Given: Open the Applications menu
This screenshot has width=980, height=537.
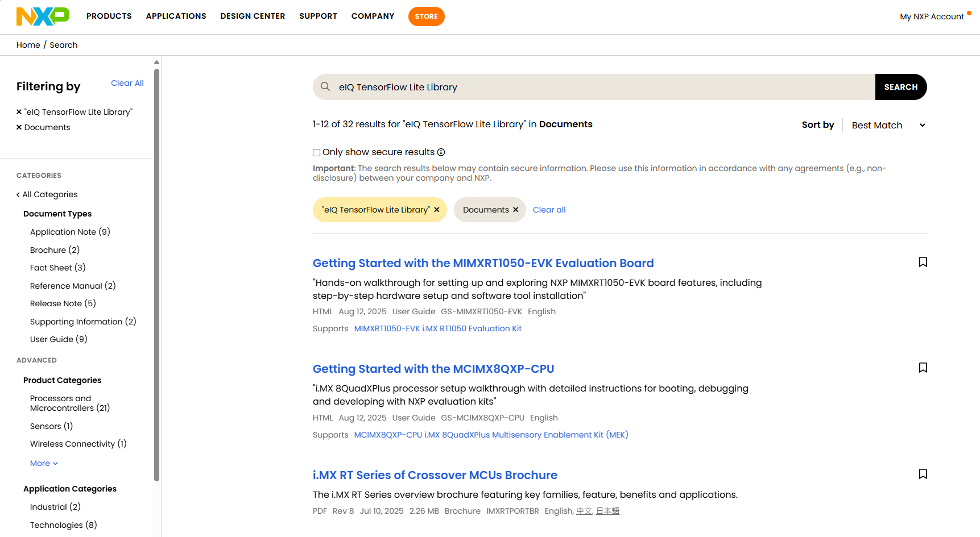Looking at the screenshot, I should [176, 16].
